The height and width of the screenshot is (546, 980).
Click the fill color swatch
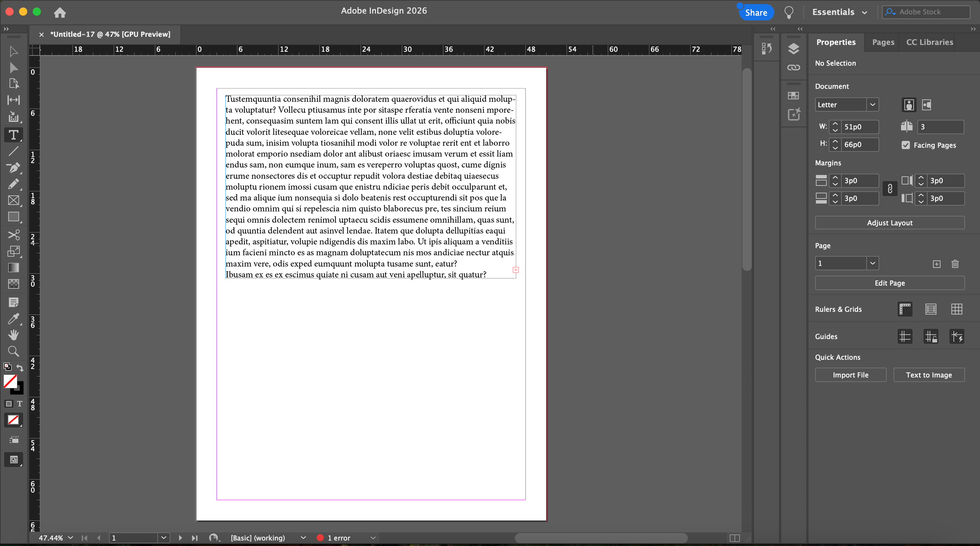(x=10, y=381)
